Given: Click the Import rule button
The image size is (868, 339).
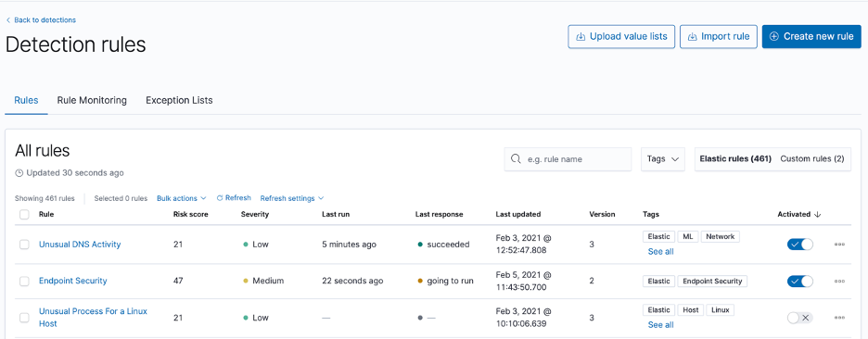Looking at the screenshot, I should pos(718,36).
